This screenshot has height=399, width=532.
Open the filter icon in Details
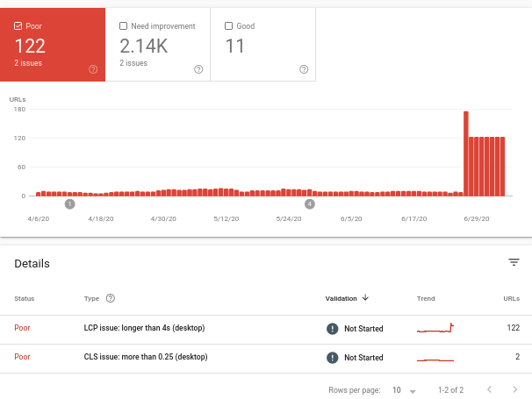(x=514, y=262)
